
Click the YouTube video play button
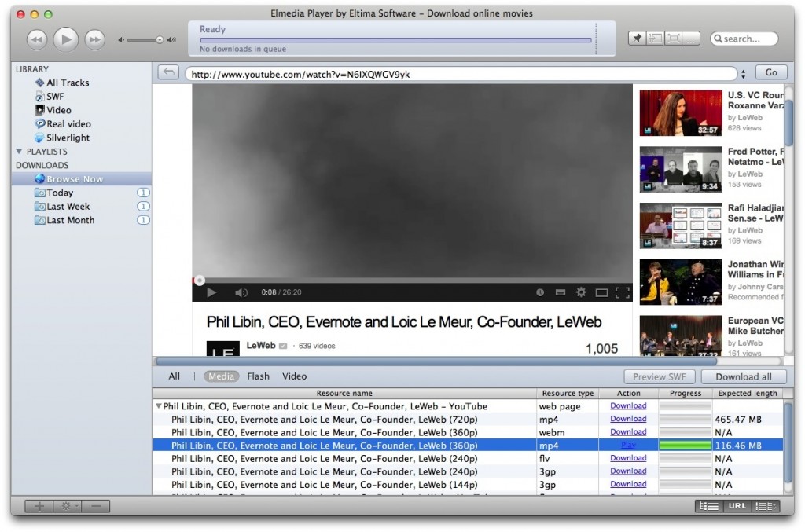[211, 292]
